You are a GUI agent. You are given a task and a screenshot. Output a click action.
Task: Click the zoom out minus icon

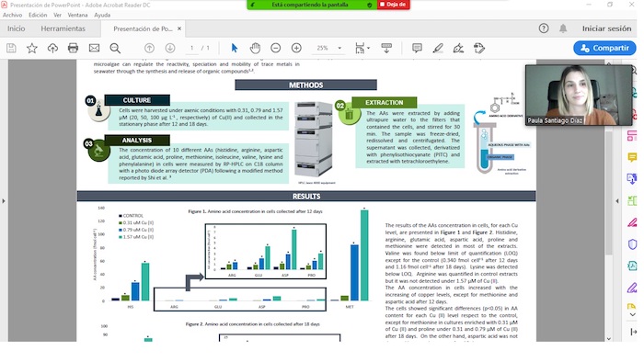(x=276, y=49)
